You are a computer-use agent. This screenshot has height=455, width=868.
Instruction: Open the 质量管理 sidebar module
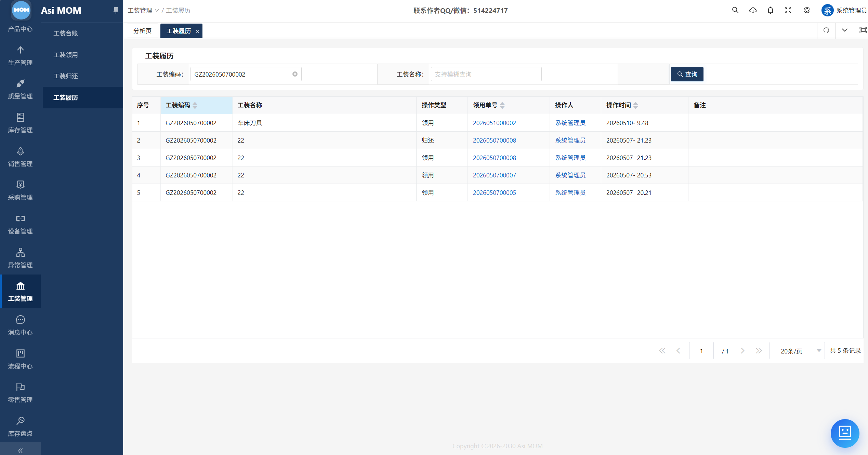click(21, 90)
